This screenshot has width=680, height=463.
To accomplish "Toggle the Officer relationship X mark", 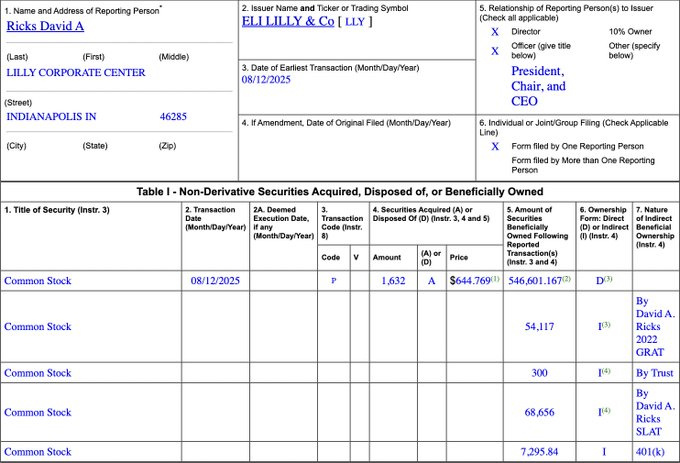I will (495, 51).
